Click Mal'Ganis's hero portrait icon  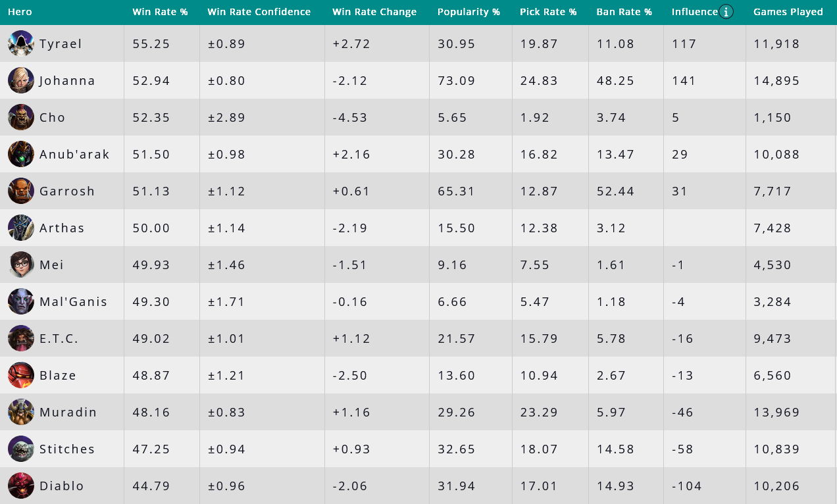[21, 301]
